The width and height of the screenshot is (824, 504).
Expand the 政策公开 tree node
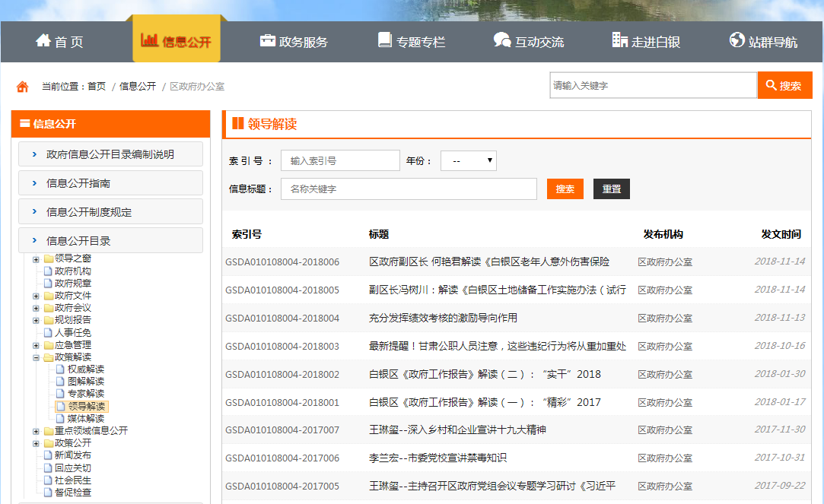coord(36,444)
